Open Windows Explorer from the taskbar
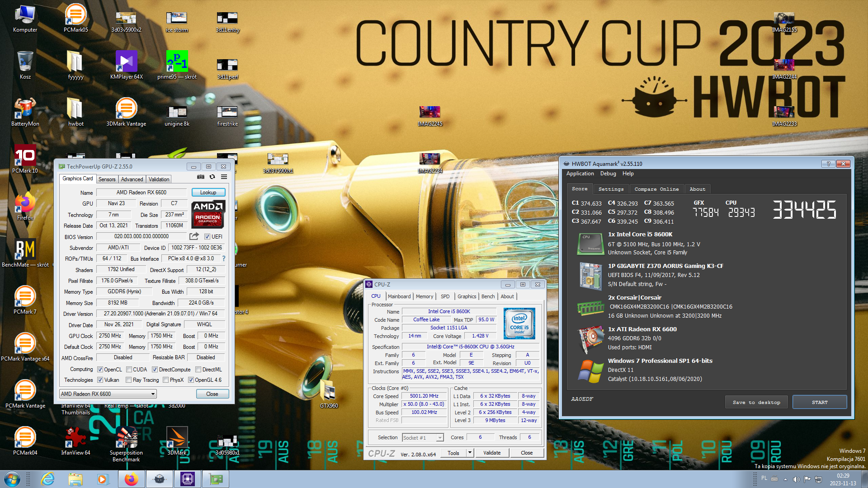 [75, 479]
